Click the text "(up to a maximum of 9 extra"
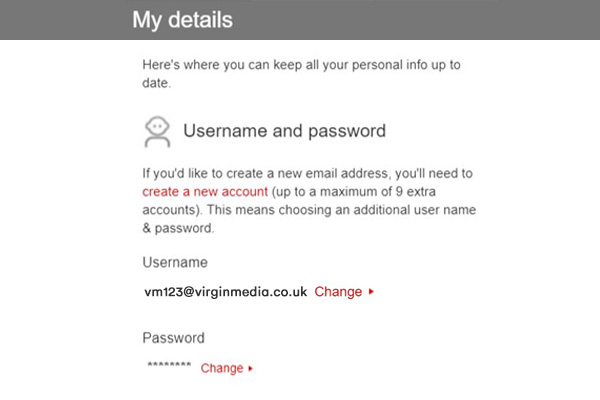 [354, 191]
